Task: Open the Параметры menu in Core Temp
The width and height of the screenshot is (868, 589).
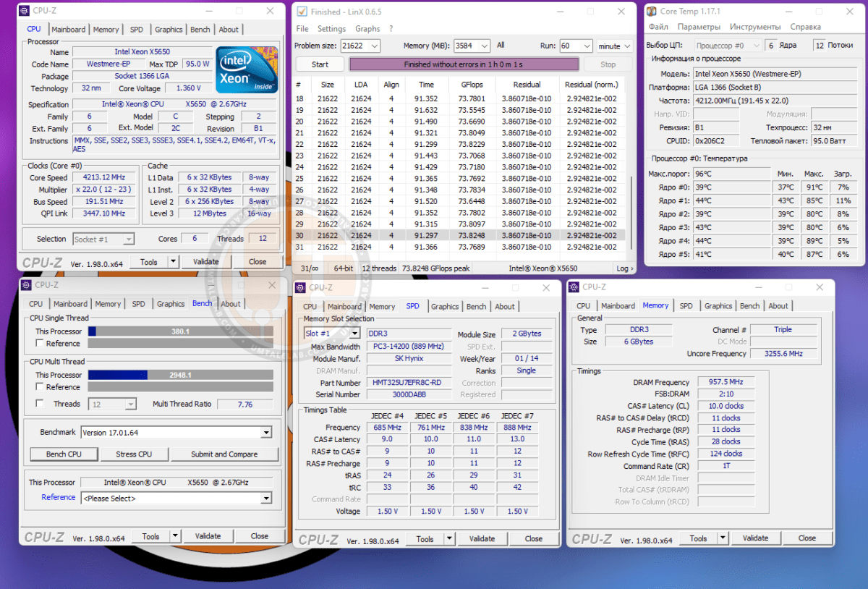Action: pos(699,27)
